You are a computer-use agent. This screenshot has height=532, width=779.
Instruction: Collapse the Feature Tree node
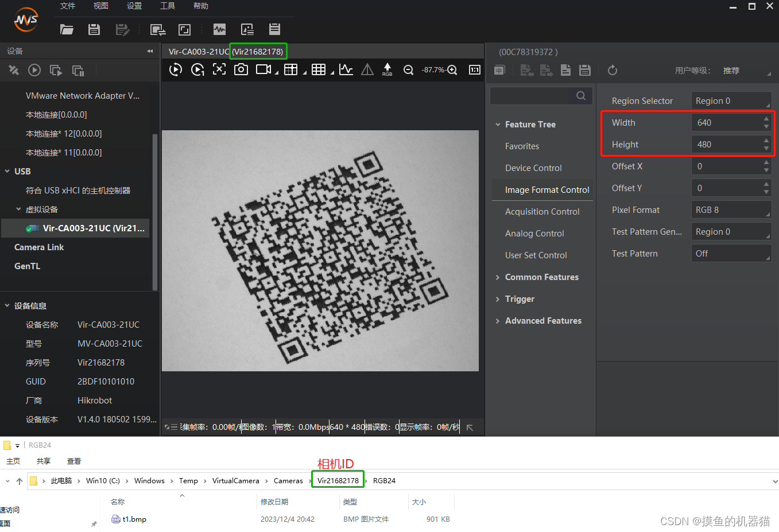pyautogui.click(x=498, y=125)
